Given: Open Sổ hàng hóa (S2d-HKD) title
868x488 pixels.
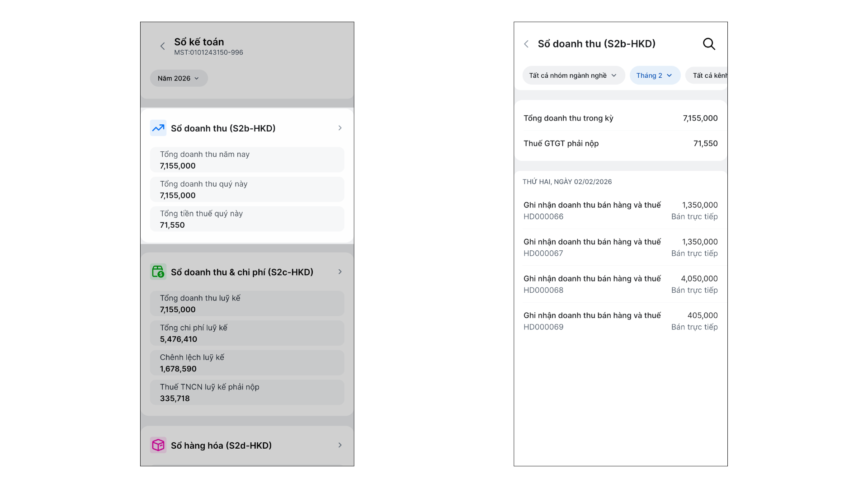Looking at the screenshot, I should (x=221, y=446).
